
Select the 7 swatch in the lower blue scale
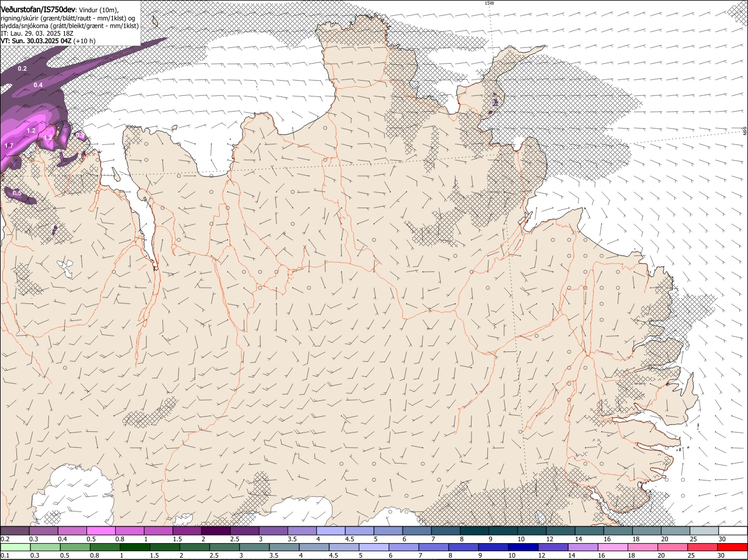pos(434,548)
